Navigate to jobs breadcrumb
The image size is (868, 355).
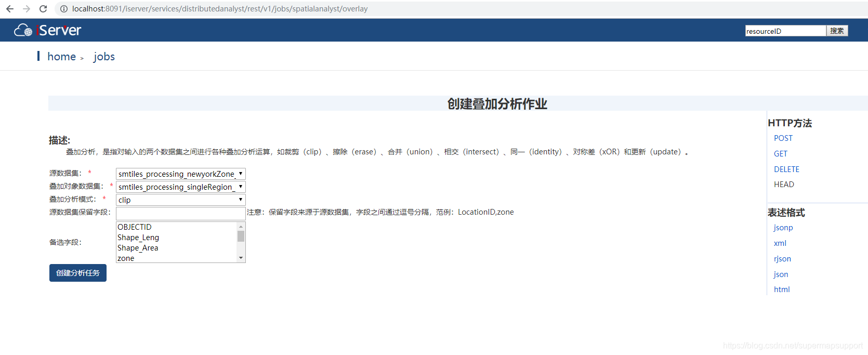coord(104,57)
